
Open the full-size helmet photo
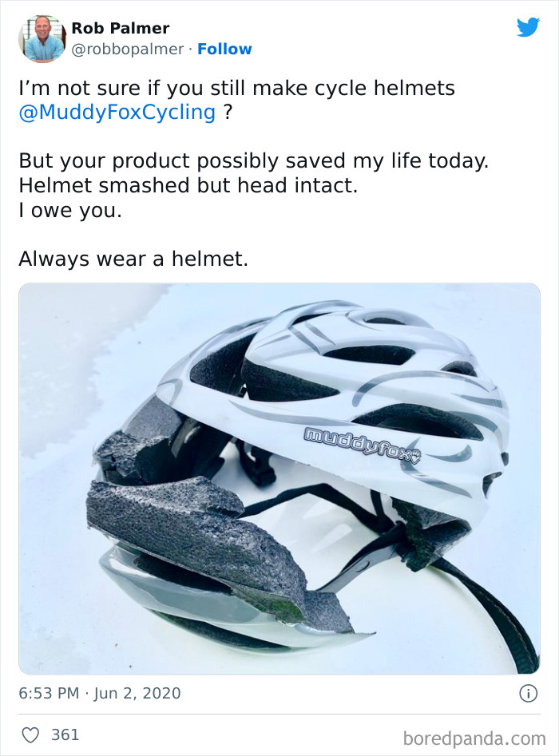click(x=279, y=479)
